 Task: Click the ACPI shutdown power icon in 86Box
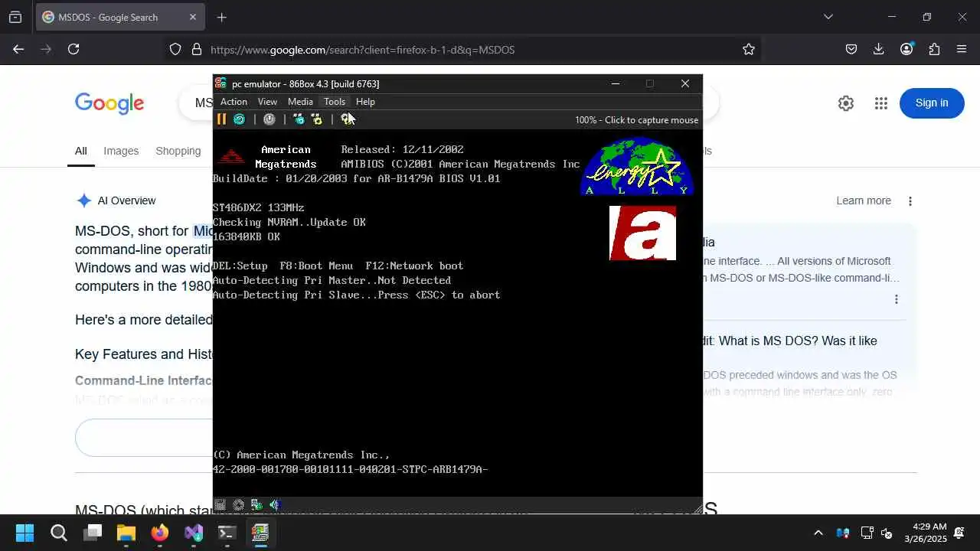269,119
